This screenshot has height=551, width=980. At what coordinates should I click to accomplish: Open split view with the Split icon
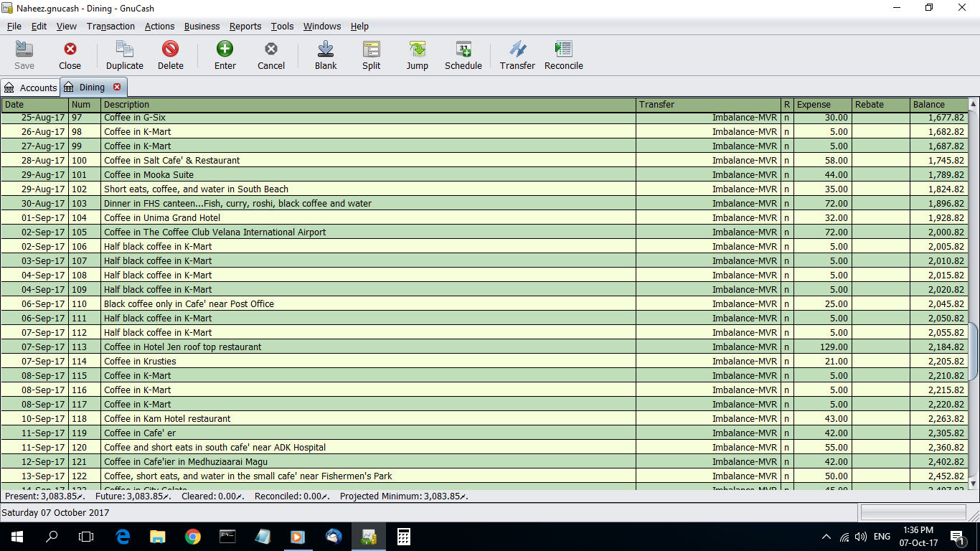point(372,55)
